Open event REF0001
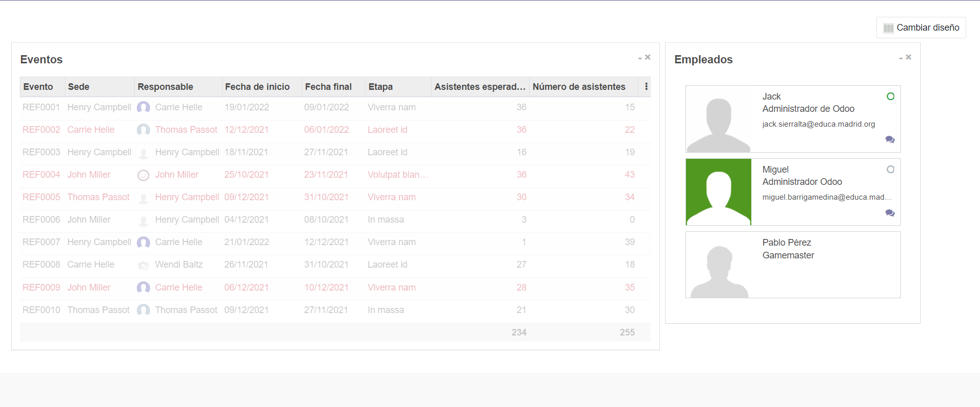Screen dimensions: 980x407 pyautogui.click(x=41, y=107)
